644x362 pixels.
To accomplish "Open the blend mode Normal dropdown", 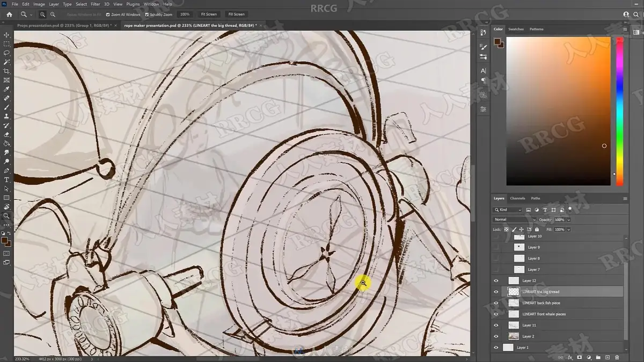I will tap(515, 220).
